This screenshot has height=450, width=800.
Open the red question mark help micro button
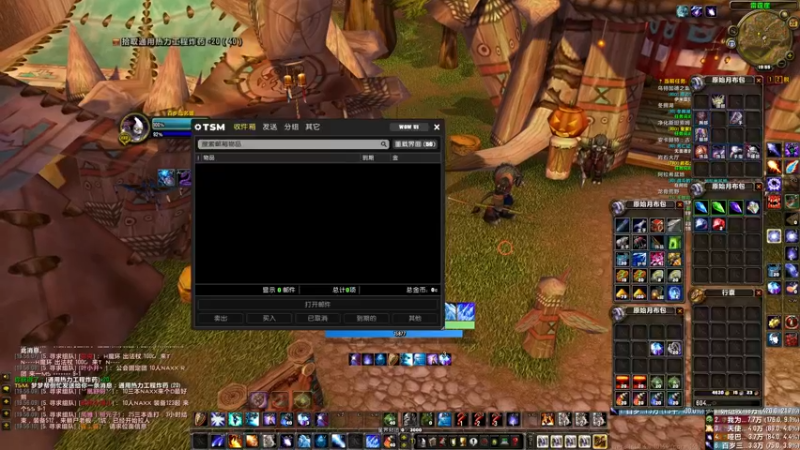tap(516, 441)
